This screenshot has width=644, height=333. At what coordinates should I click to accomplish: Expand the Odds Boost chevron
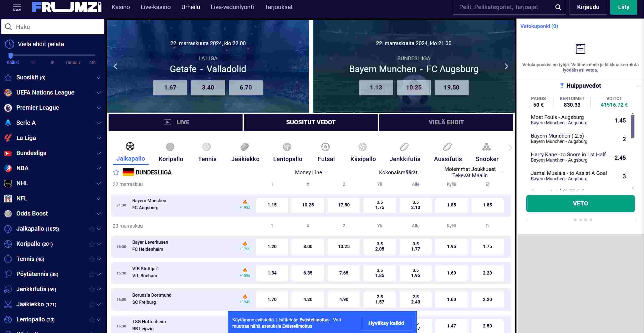[x=99, y=214]
